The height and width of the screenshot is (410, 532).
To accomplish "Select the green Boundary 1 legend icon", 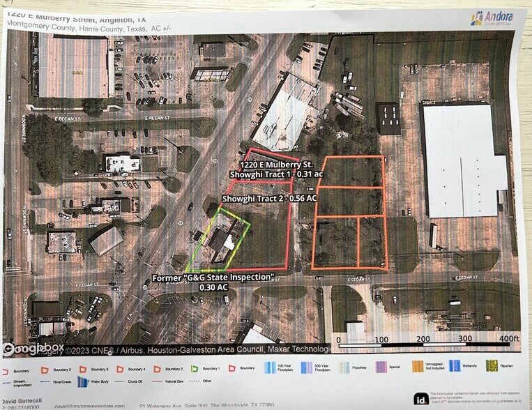I will 195,369.
